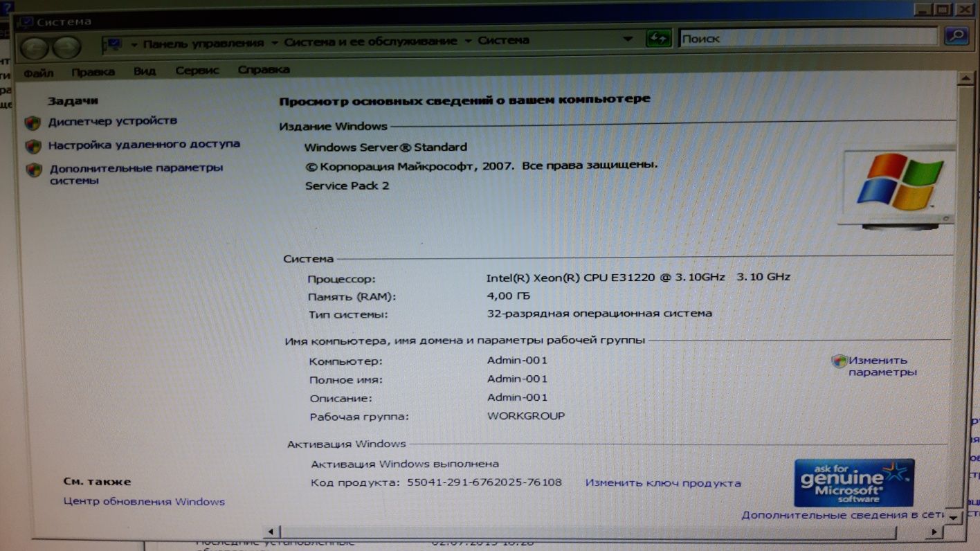Open the Вид menu
The image size is (980, 551).
[145, 71]
